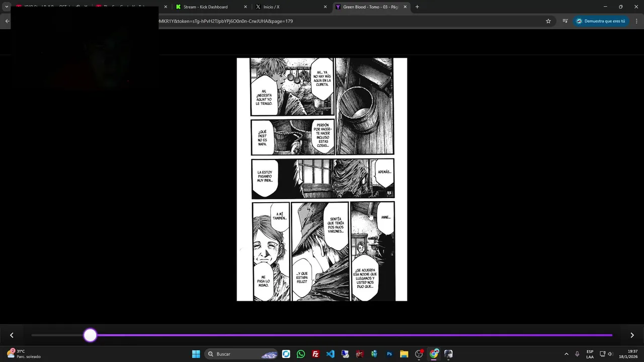This screenshot has width=644, height=362.
Task: Open the teal circular app left of WhatsApp
Action: [286, 354]
